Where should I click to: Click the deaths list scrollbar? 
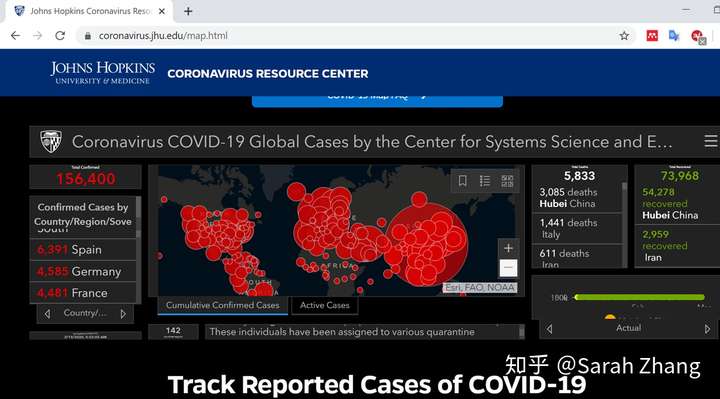(624, 224)
